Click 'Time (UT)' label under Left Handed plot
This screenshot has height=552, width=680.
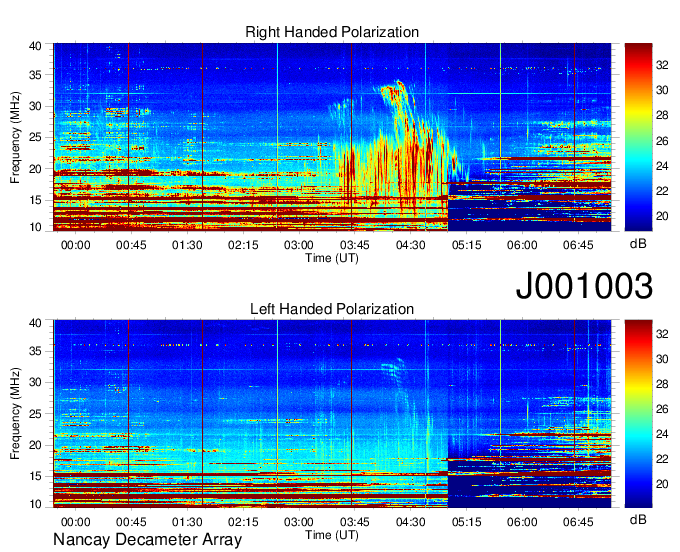point(332,535)
